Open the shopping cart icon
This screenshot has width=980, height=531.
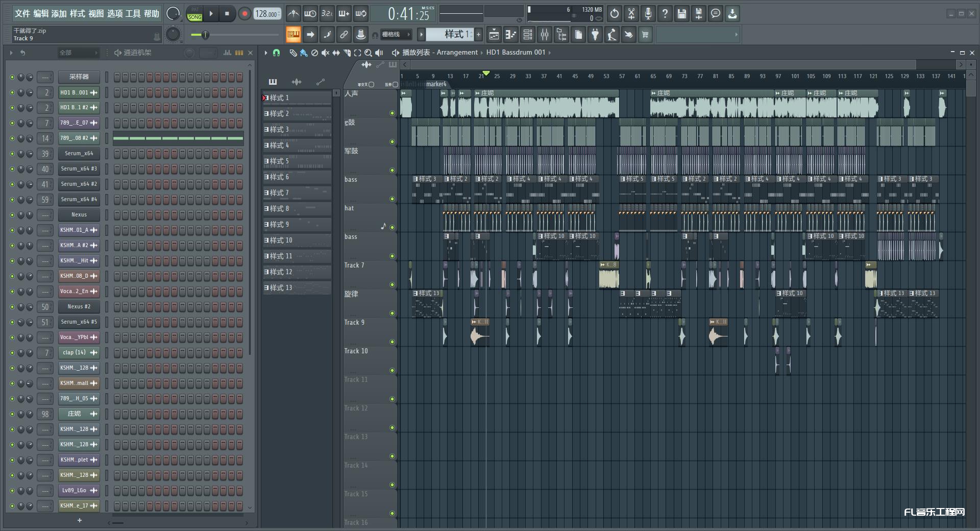(645, 35)
